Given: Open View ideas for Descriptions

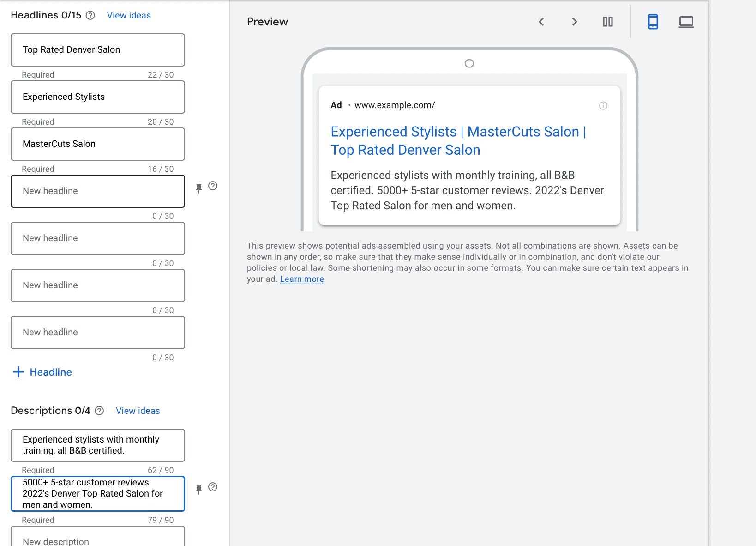Looking at the screenshot, I should (x=138, y=411).
